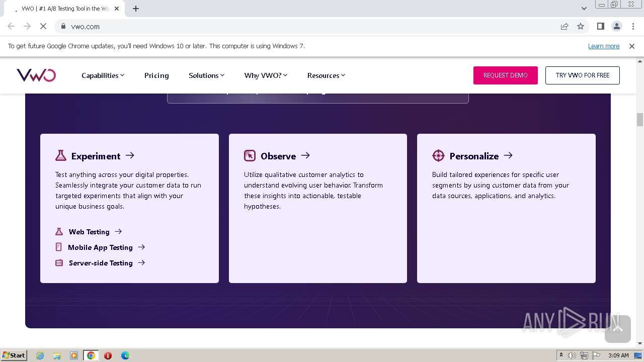The width and height of the screenshot is (644, 362).
Task: Click the REQUEST DEMO button
Action: [x=506, y=75]
